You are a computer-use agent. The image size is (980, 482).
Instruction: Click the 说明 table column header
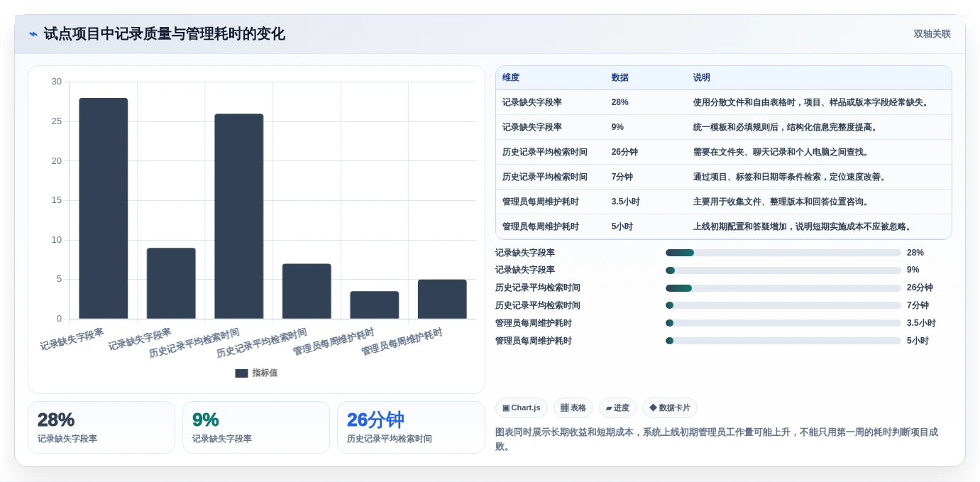pyautogui.click(x=701, y=77)
